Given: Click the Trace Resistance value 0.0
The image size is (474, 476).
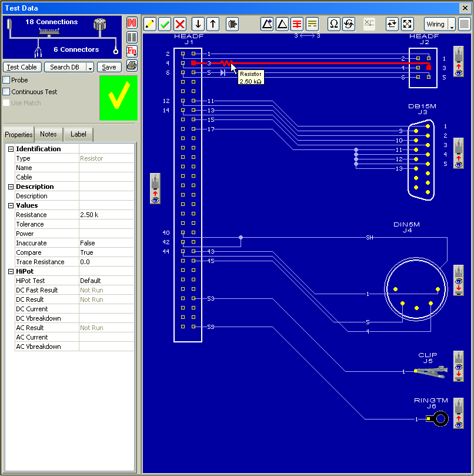Looking at the screenshot, I should click(x=106, y=262).
